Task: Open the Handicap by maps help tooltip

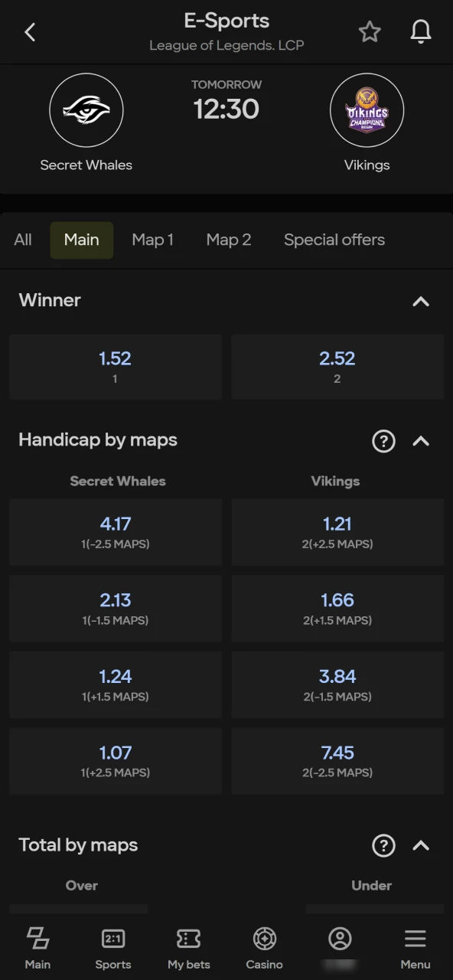Action: tap(383, 441)
